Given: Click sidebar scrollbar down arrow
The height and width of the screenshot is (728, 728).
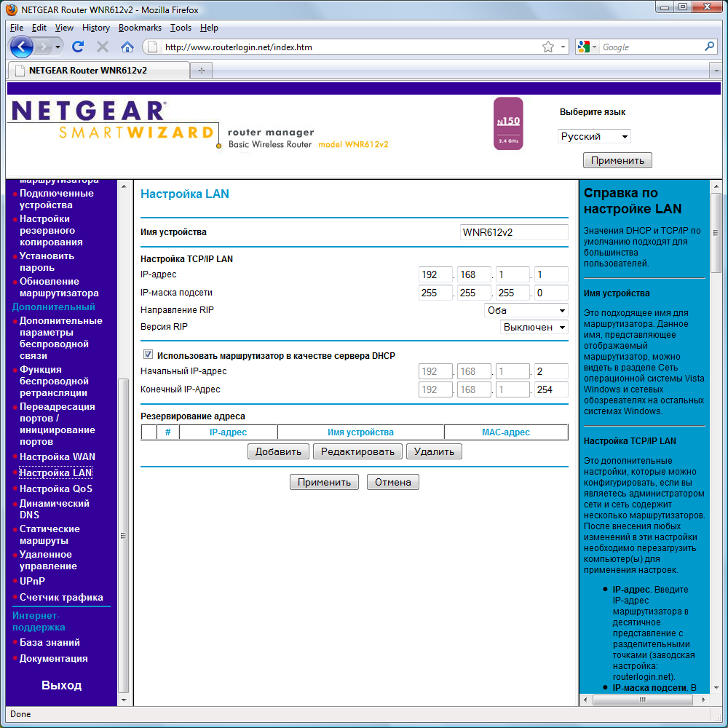Looking at the screenshot, I should click(124, 700).
